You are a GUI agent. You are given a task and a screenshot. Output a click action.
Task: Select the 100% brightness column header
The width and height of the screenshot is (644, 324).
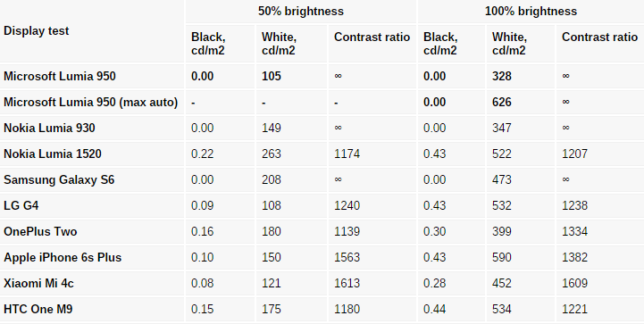[x=531, y=11]
